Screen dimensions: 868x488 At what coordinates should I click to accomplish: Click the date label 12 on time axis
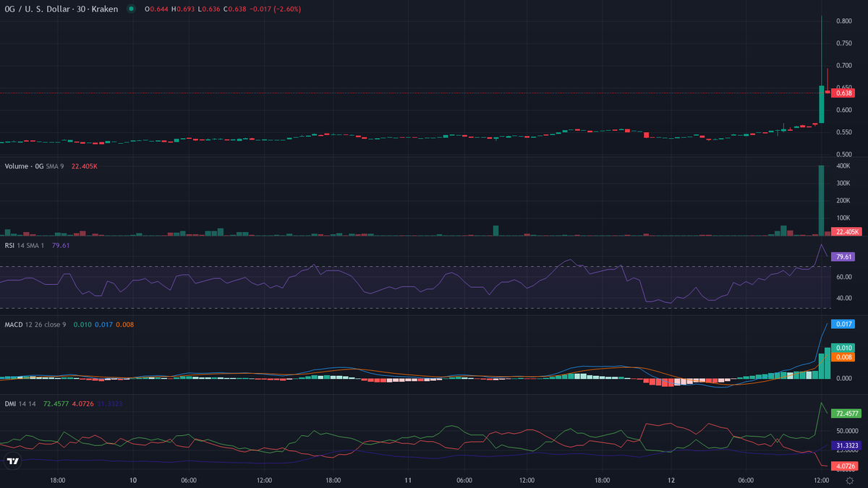tap(671, 480)
